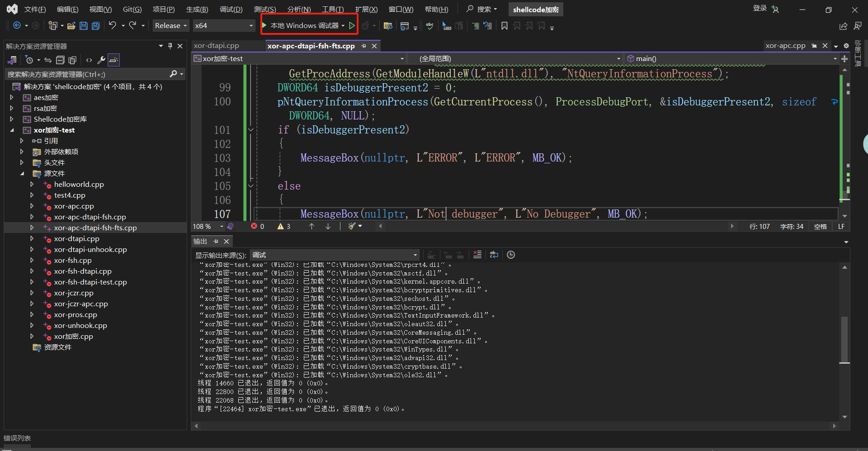This screenshot has width=868, height=451.
Task: Collapse all in Solution Explorer toolbar
Action: click(60, 60)
